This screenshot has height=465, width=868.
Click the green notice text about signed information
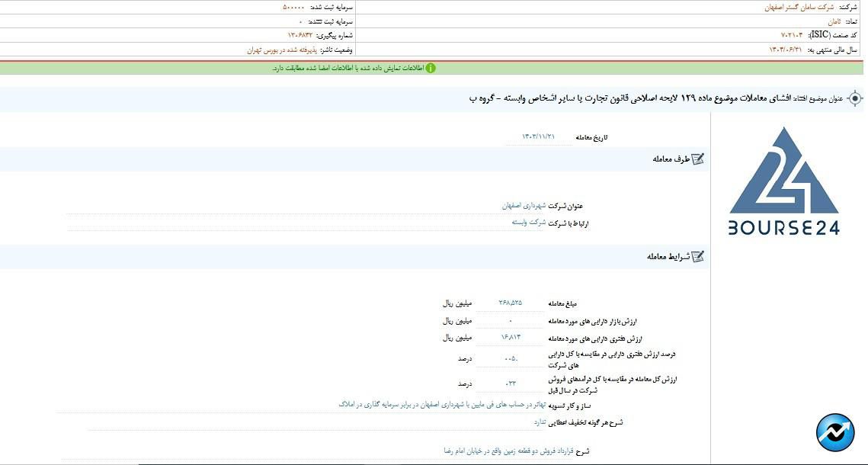pyautogui.click(x=348, y=68)
